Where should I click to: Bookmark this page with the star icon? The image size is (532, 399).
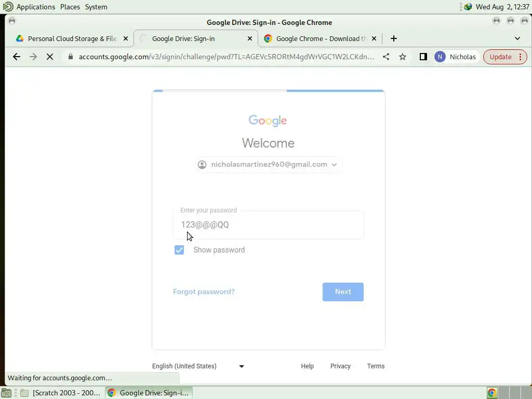coord(403,57)
